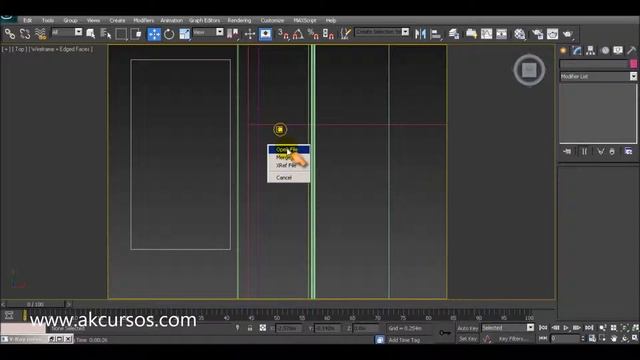Open the Graph Editors menu

[x=204, y=20]
